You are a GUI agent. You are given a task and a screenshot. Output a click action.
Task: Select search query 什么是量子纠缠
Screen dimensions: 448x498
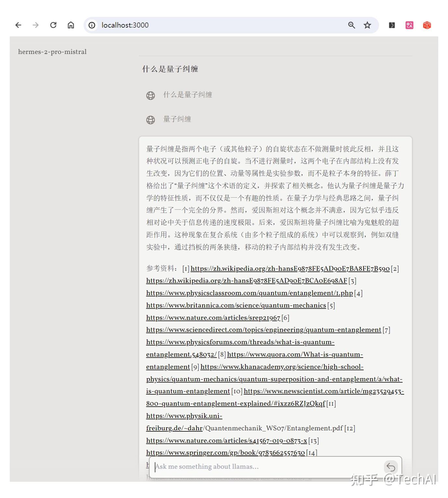coord(188,95)
